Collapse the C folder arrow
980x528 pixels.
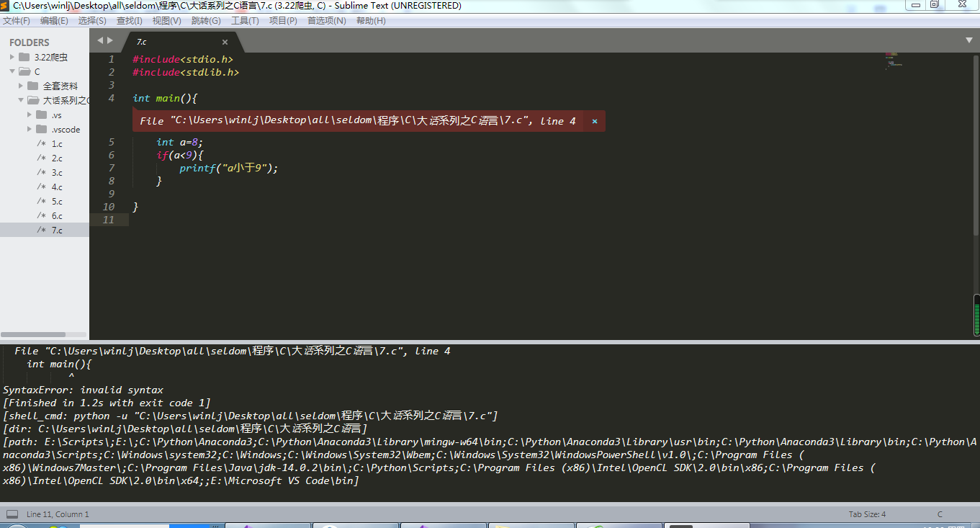(12, 71)
